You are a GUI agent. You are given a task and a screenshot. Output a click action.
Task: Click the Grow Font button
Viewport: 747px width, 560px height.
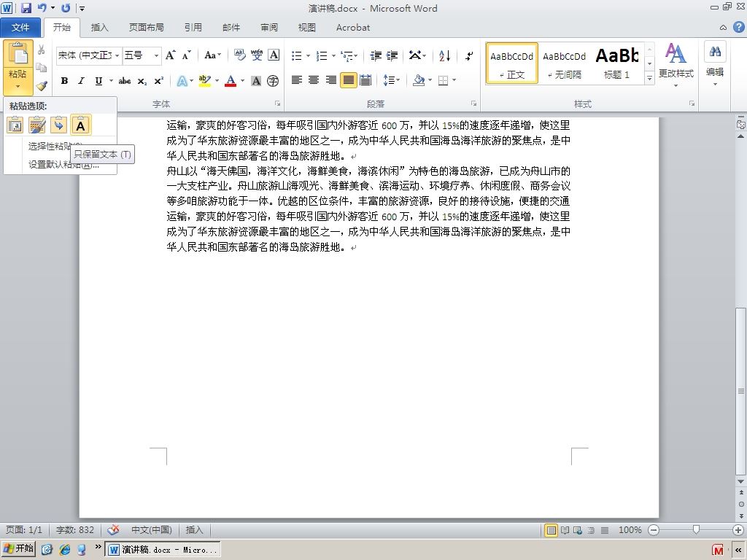click(170, 55)
